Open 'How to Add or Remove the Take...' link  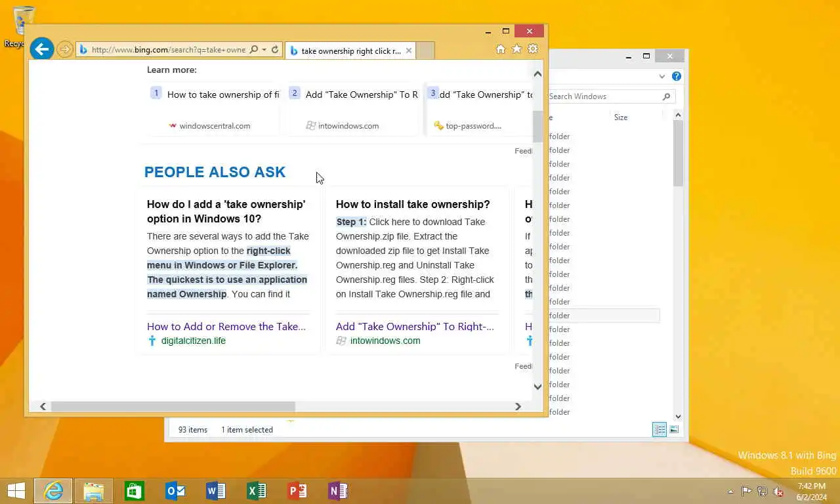tap(226, 326)
